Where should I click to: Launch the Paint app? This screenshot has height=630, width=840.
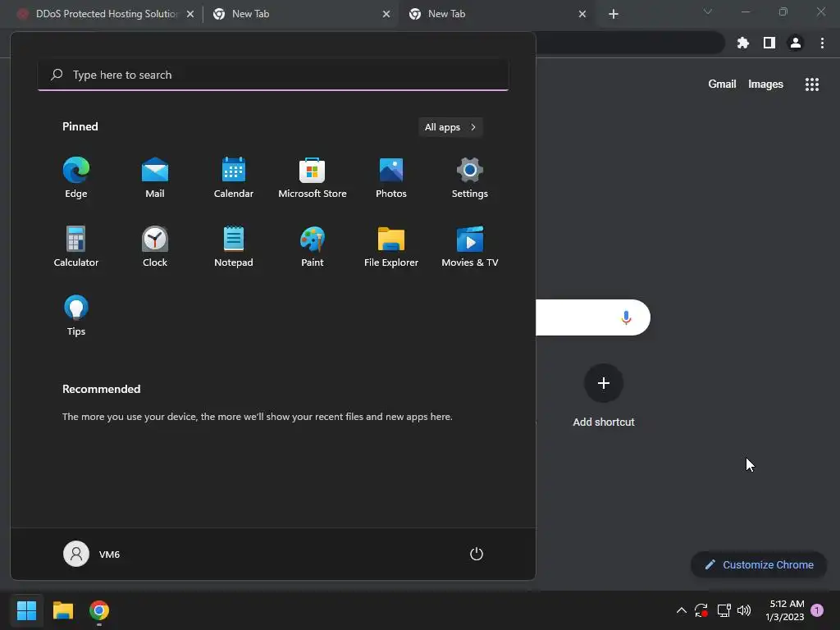pyautogui.click(x=313, y=246)
